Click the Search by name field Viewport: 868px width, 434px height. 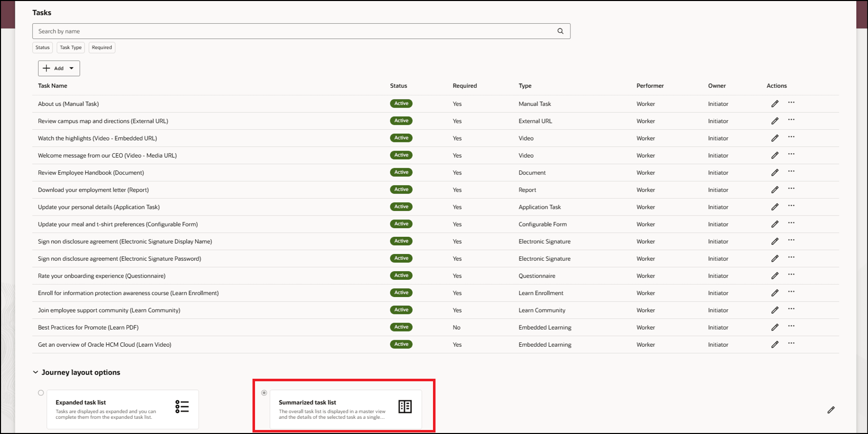click(301, 31)
